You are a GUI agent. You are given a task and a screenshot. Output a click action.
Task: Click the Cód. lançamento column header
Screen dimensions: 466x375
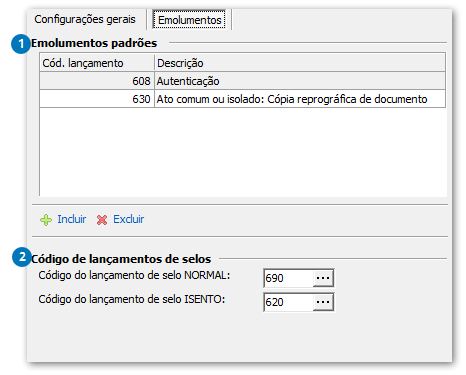pos(97,62)
